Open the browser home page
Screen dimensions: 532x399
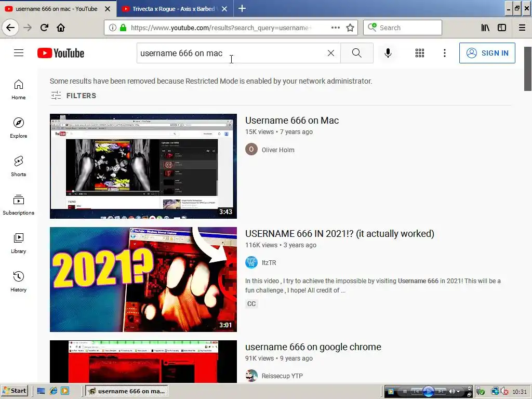coord(61,28)
